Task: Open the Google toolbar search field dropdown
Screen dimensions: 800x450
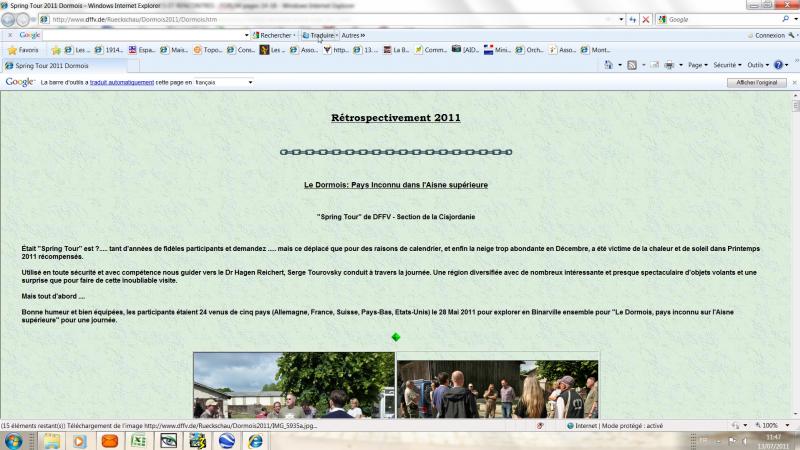Action: coord(246,35)
